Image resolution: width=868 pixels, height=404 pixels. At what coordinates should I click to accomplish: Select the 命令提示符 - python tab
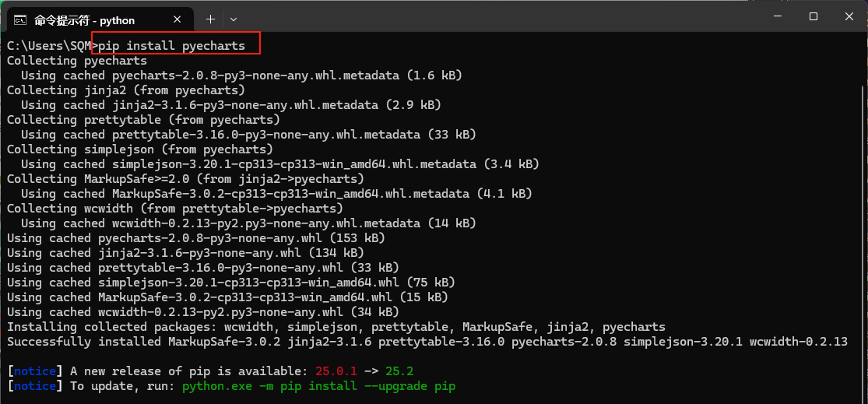pyautogui.click(x=100, y=20)
